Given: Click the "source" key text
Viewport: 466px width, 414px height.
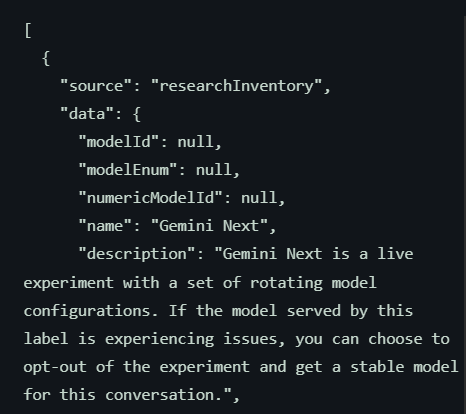Looking at the screenshot, I should pos(96,86).
